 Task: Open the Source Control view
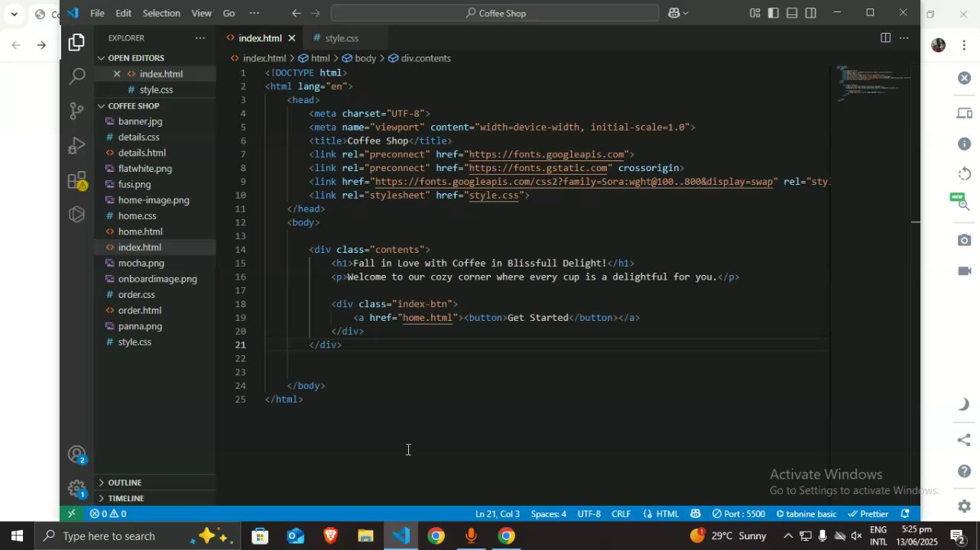(x=76, y=111)
